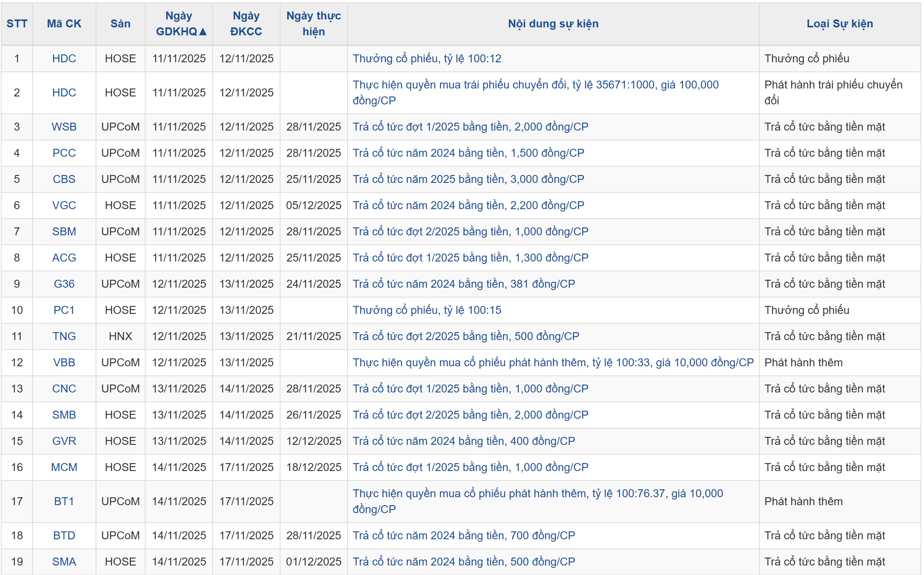Open BTD dividend 700 đồng/CP event

click(x=463, y=535)
